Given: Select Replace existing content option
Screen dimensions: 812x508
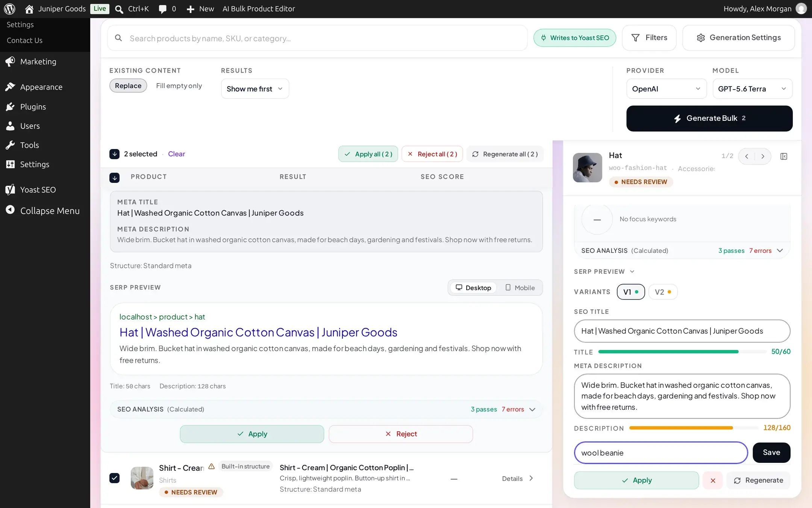Looking at the screenshot, I should [128, 85].
